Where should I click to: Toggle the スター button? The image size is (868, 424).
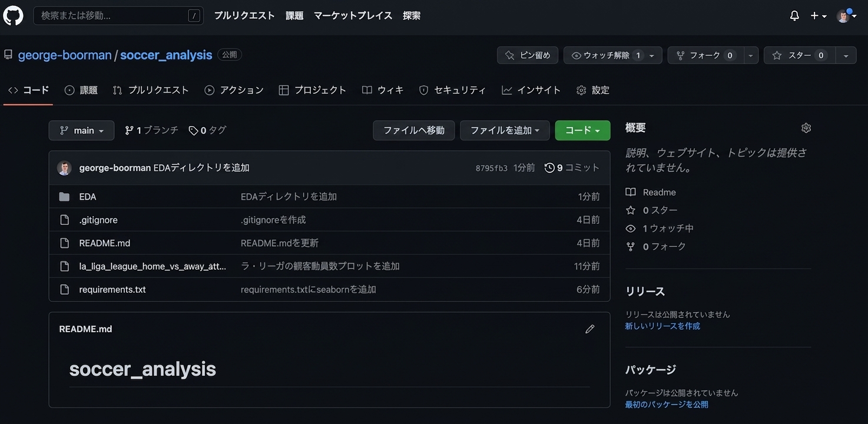[800, 55]
